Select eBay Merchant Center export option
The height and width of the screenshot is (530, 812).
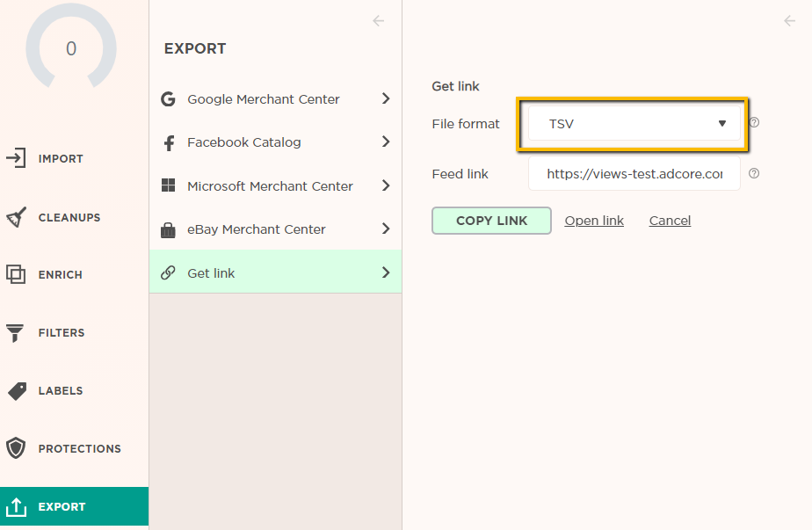click(x=257, y=229)
